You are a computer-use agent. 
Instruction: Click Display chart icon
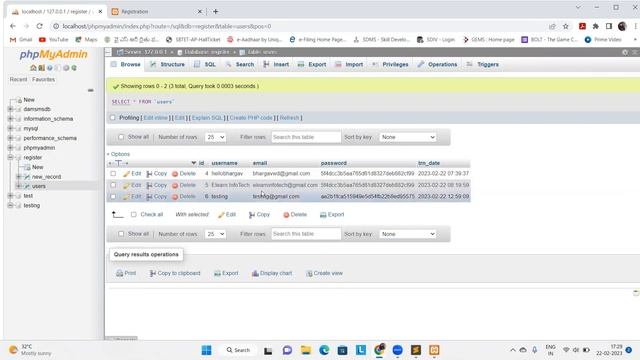255,273
